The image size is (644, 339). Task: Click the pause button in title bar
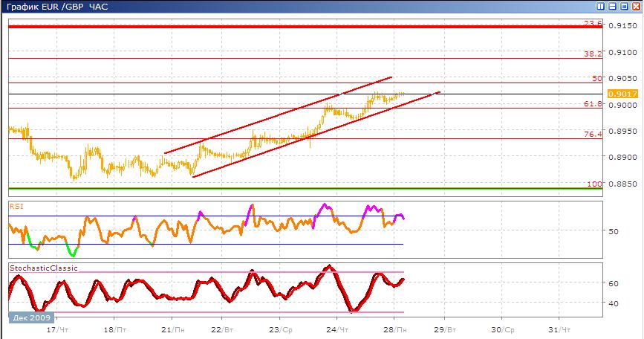point(599,6)
